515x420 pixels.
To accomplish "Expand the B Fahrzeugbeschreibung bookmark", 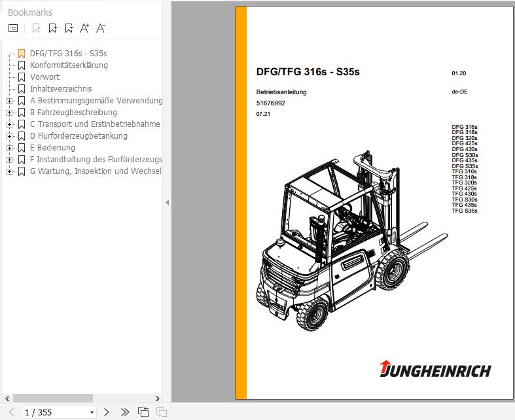I will click(x=10, y=113).
